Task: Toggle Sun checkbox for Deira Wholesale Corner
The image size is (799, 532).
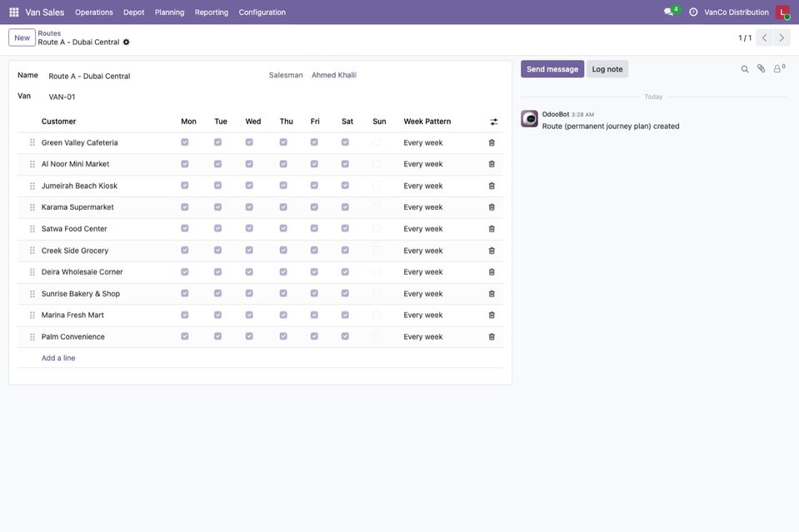Action: pyautogui.click(x=376, y=272)
